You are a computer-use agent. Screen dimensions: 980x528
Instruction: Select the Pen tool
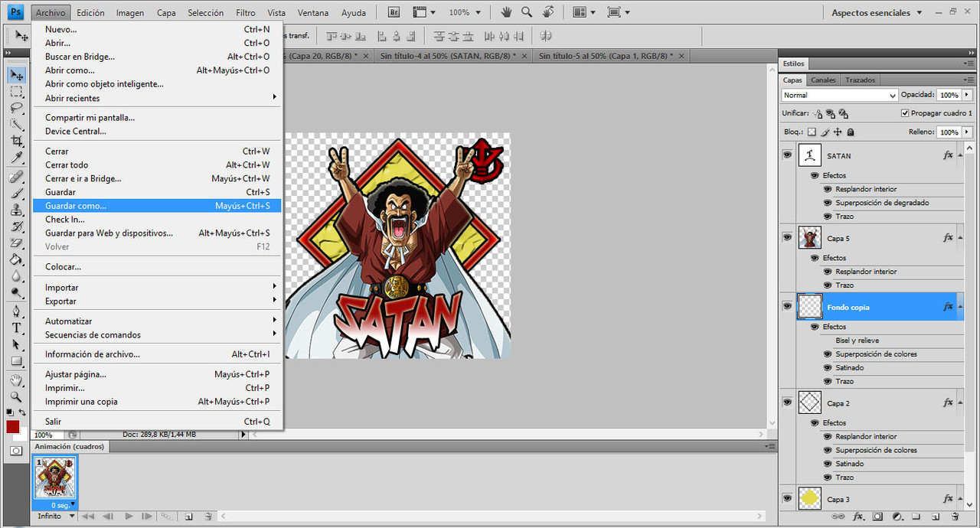[x=16, y=311]
